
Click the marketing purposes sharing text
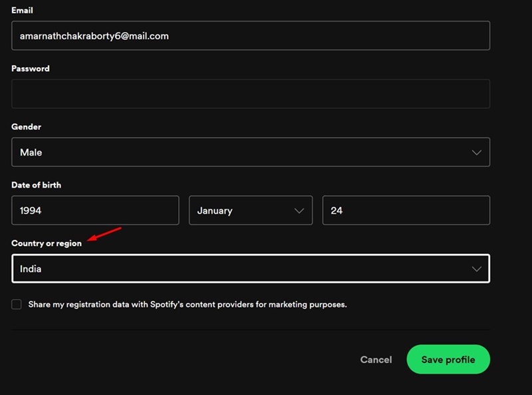tap(188, 305)
